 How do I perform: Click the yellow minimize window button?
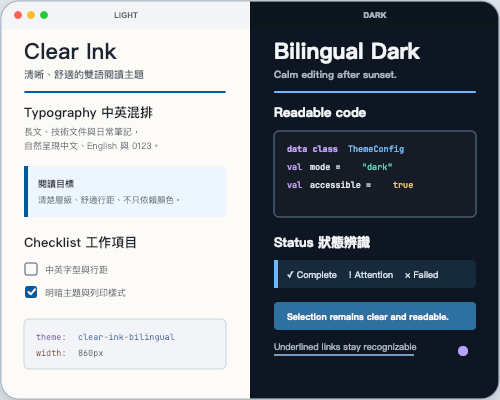31,15
